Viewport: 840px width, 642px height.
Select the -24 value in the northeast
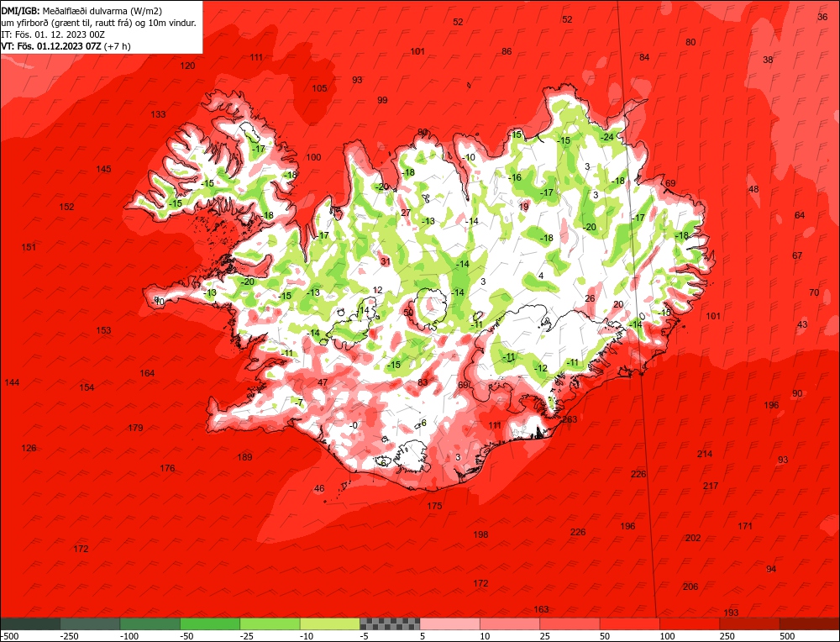pos(607,137)
